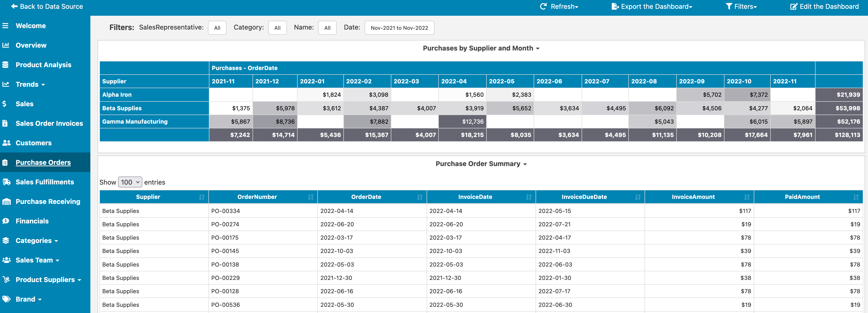Click the Name All filter button
Image resolution: width=868 pixels, height=313 pixels.
point(327,28)
